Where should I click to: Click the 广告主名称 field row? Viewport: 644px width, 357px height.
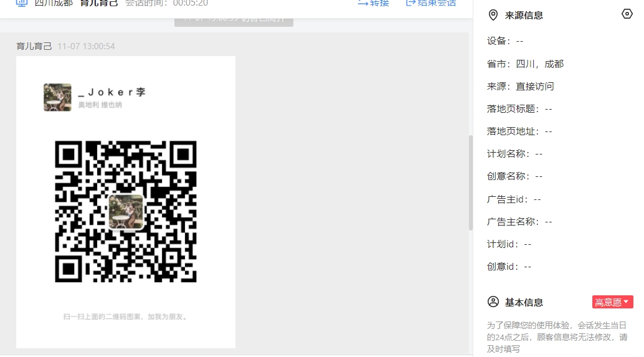[x=519, y=222]
